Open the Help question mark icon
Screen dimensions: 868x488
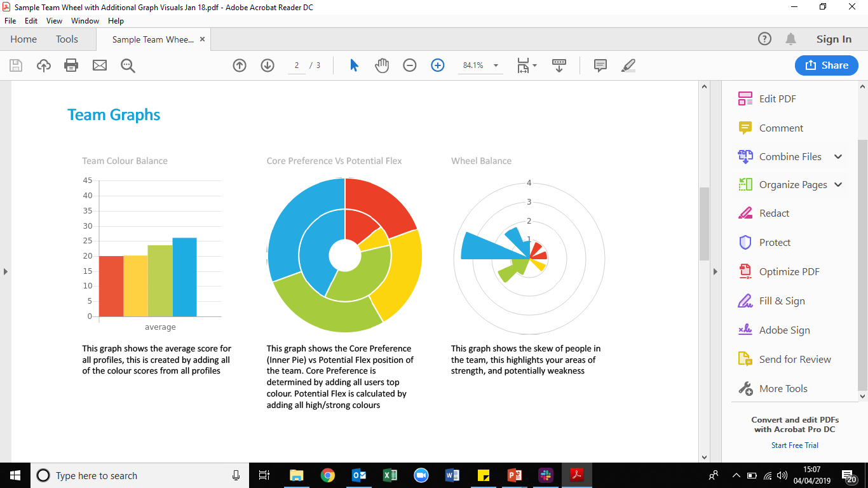(x=765, y=39)
